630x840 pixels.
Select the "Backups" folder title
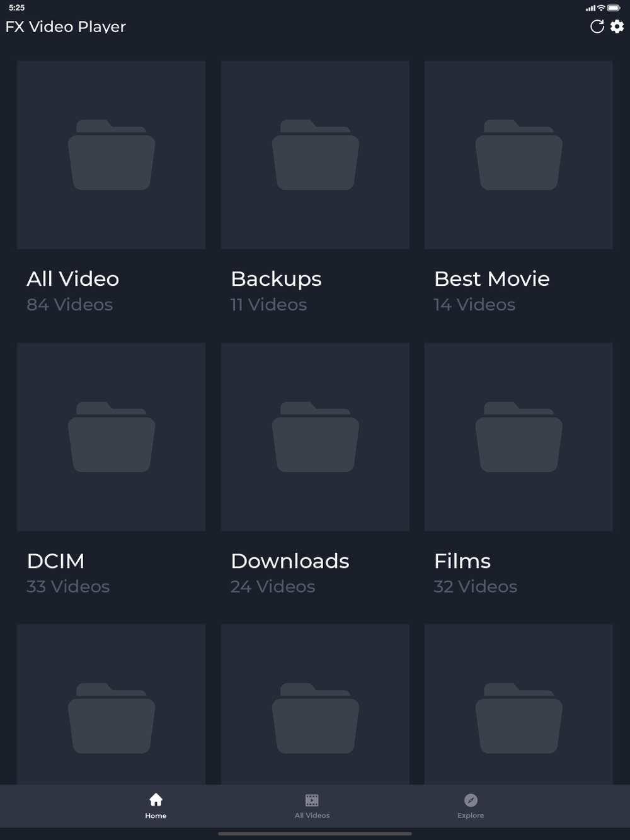[276, 279]
